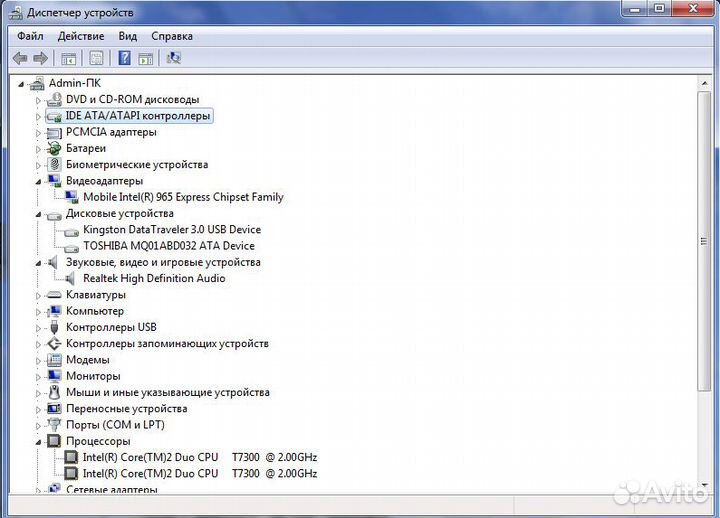Open the Справка menu
Screen dimensions: 720x518
(x=172, y=36)
